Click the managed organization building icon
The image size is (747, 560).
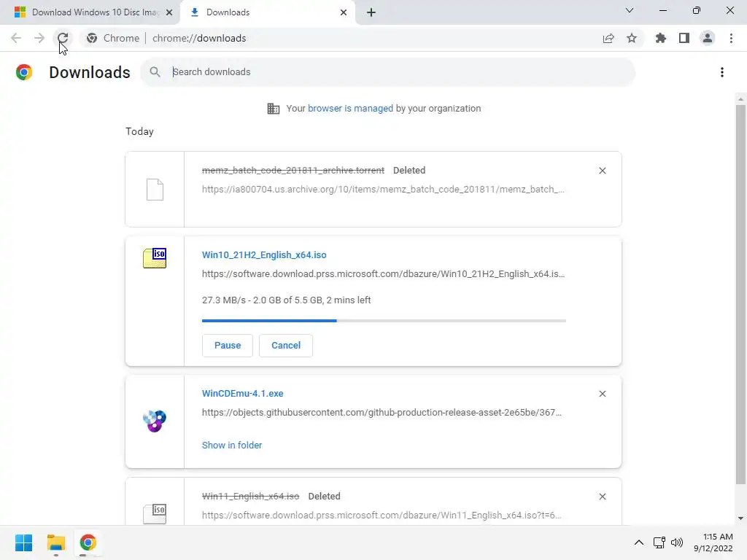tap(274, 109)
